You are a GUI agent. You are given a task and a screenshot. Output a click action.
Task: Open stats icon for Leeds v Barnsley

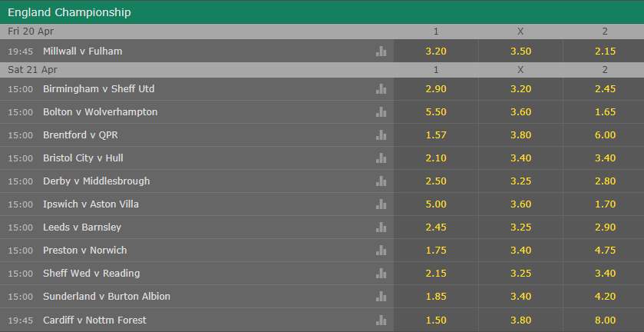pyautogui.click(x=381, y=227)
